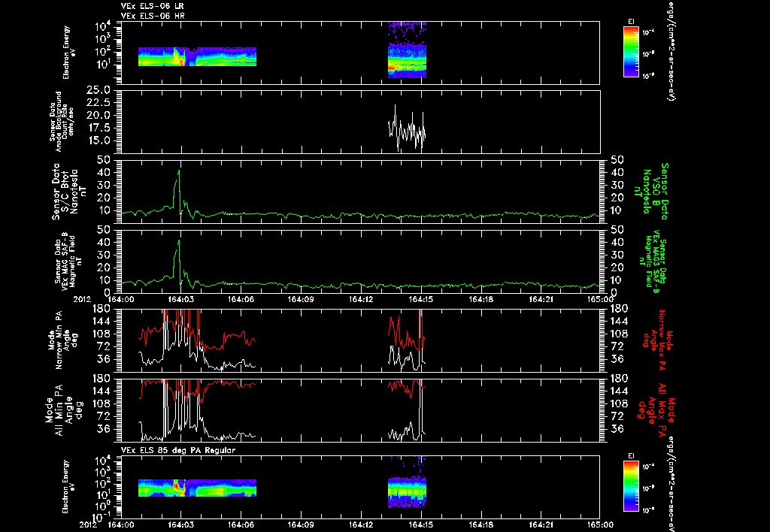Click the red "Mode Narrow Max PA Angle" label
Viewport: 770px width, 532px height.
click(x=656, y=340)
